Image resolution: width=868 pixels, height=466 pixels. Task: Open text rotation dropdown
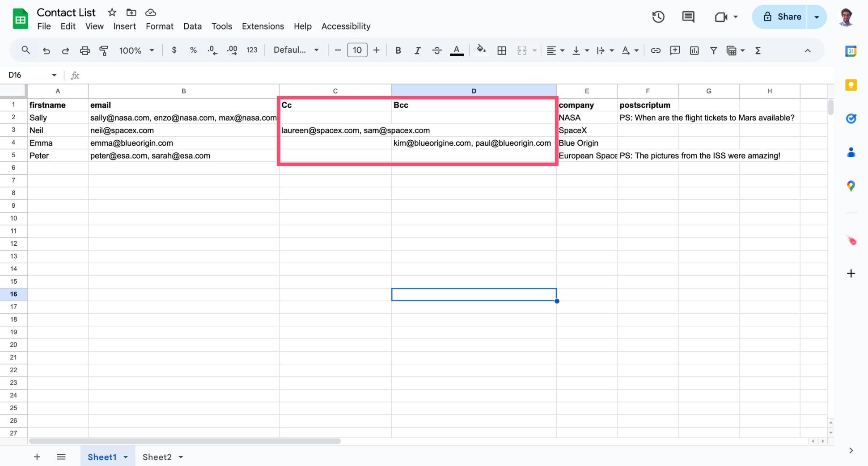(x=630, y=50)
